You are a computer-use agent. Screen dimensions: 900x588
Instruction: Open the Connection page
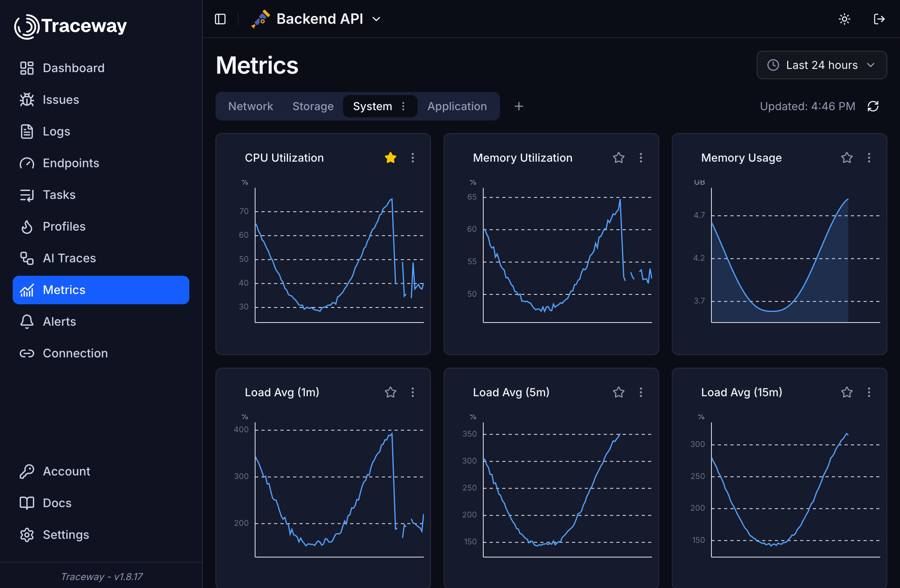[x=101, y=353]
